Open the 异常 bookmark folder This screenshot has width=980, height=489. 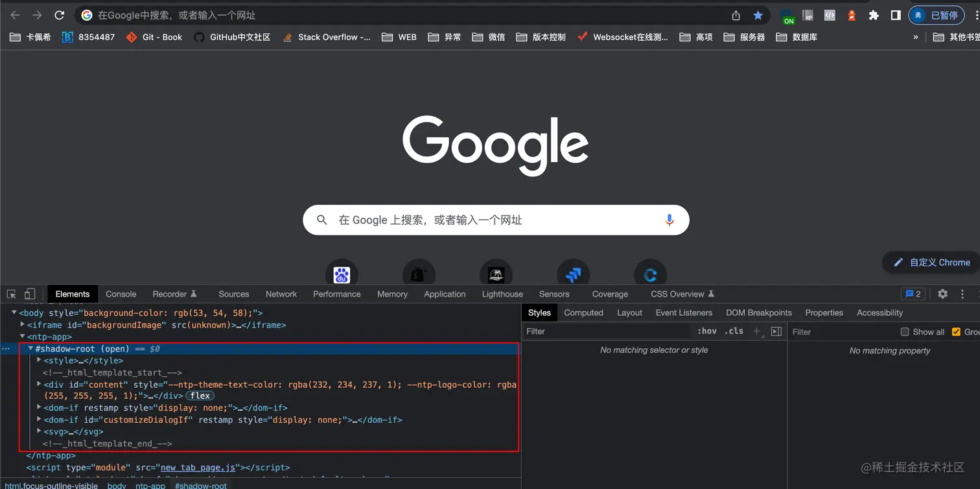(x=445, y=37)
